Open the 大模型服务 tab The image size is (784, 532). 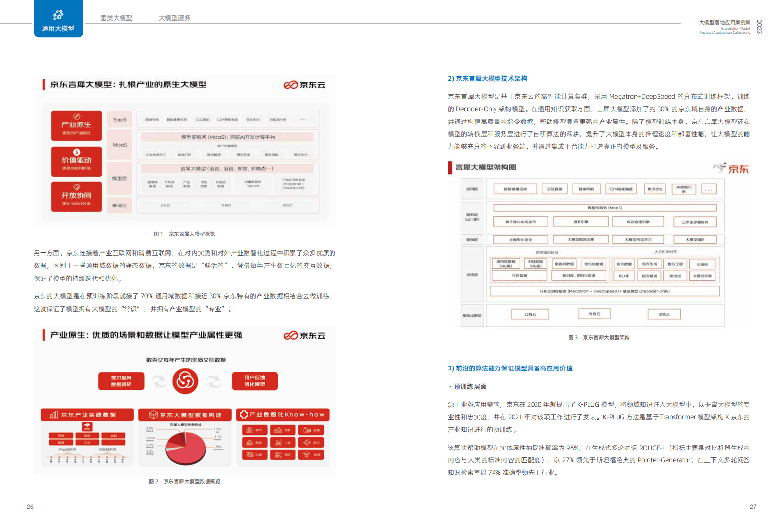pos(174,18)
